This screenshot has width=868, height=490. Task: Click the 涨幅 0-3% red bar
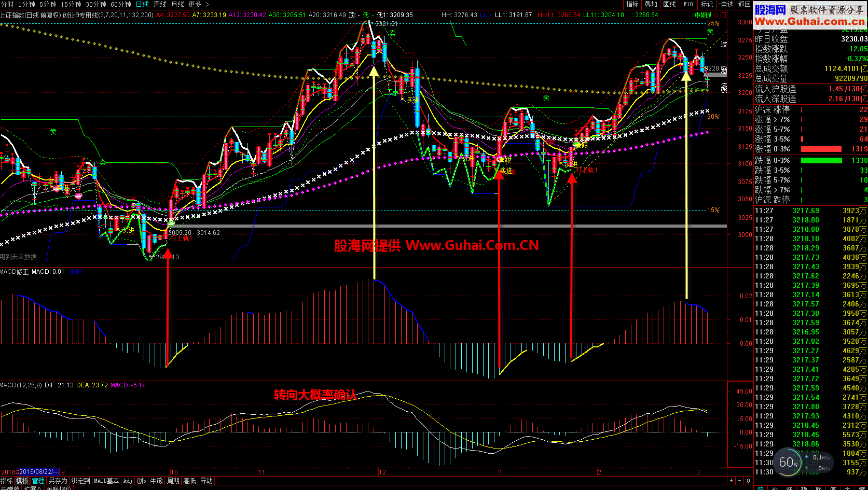(821, 149)
